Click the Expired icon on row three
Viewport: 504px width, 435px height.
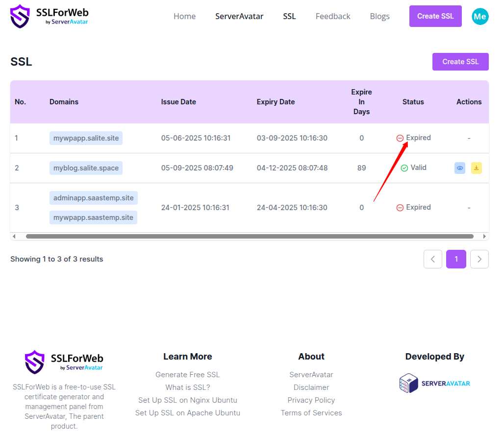tap(399, 207)
